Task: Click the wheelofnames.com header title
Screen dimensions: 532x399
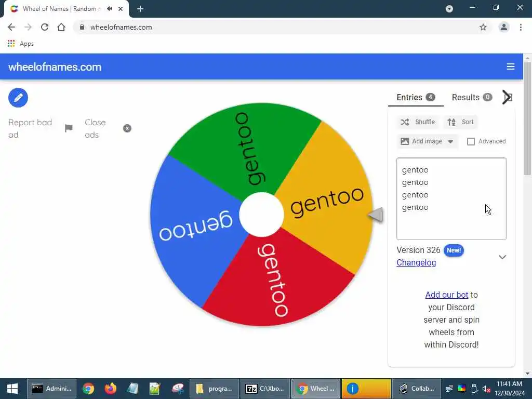Action: pyautogui.click(x=55, y=67)
